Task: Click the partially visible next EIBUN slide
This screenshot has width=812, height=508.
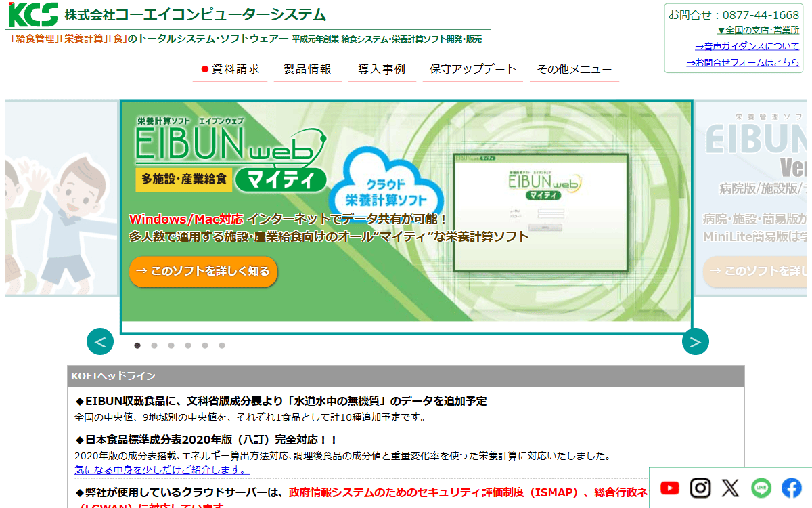Action: pyautogui.click(x=751, y=198)
